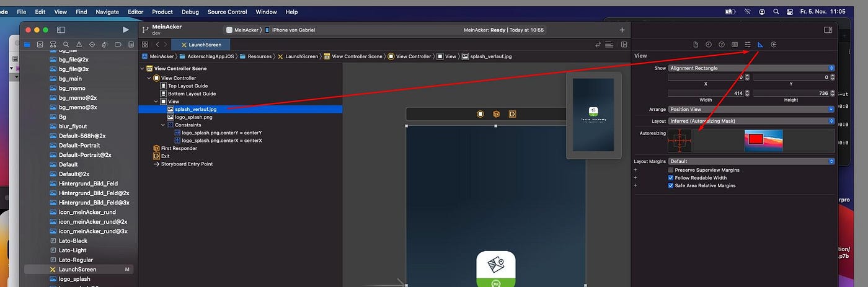Click the autoresizing preview red rectangle
Viewport: 868px width, 287px height.
755,139
